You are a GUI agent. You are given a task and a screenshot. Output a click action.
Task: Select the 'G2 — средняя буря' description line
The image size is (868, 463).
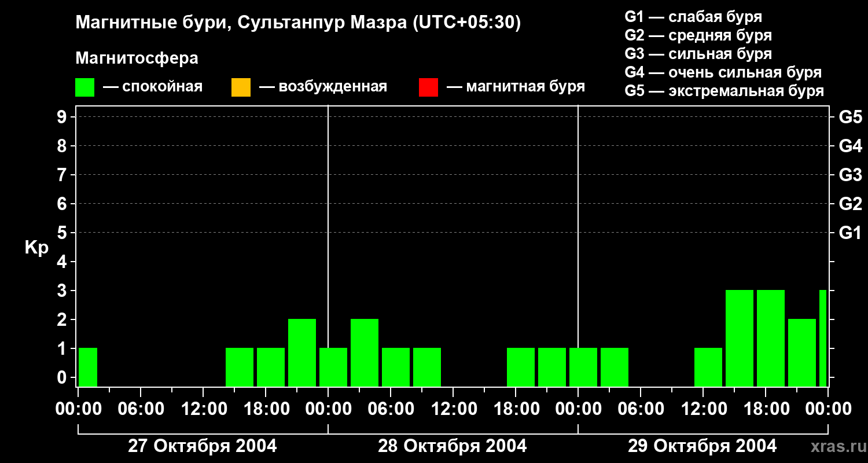[698, 35]
